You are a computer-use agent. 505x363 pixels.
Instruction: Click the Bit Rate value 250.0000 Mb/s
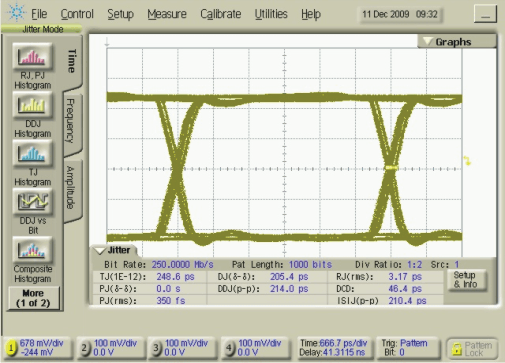182,265
